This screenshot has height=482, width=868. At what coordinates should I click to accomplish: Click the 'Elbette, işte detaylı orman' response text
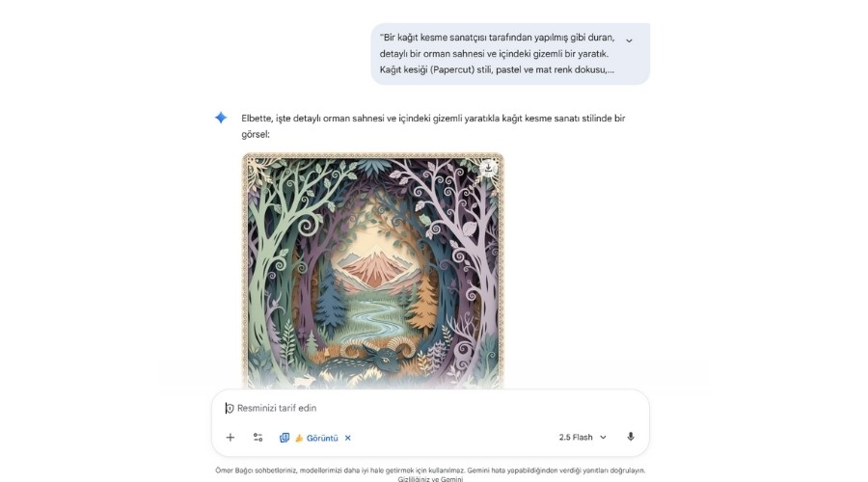[433, 126]
